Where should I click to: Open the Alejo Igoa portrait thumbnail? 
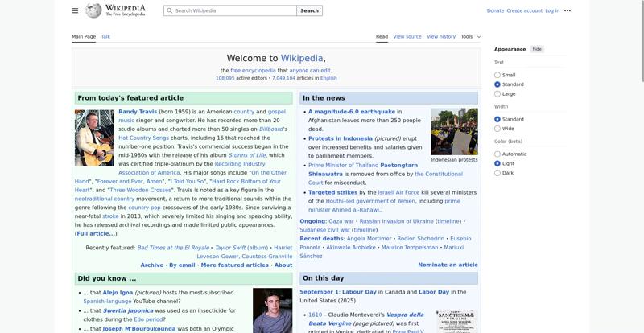272,310
